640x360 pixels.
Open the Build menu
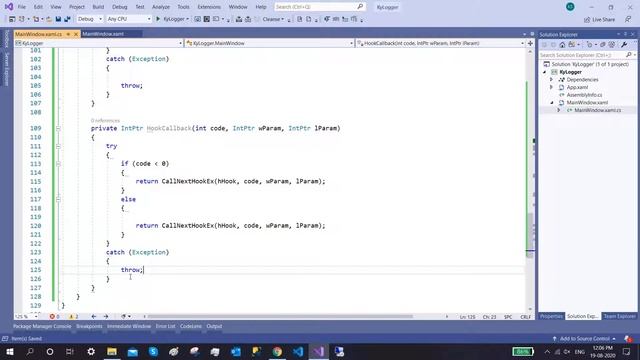point(98,7)
